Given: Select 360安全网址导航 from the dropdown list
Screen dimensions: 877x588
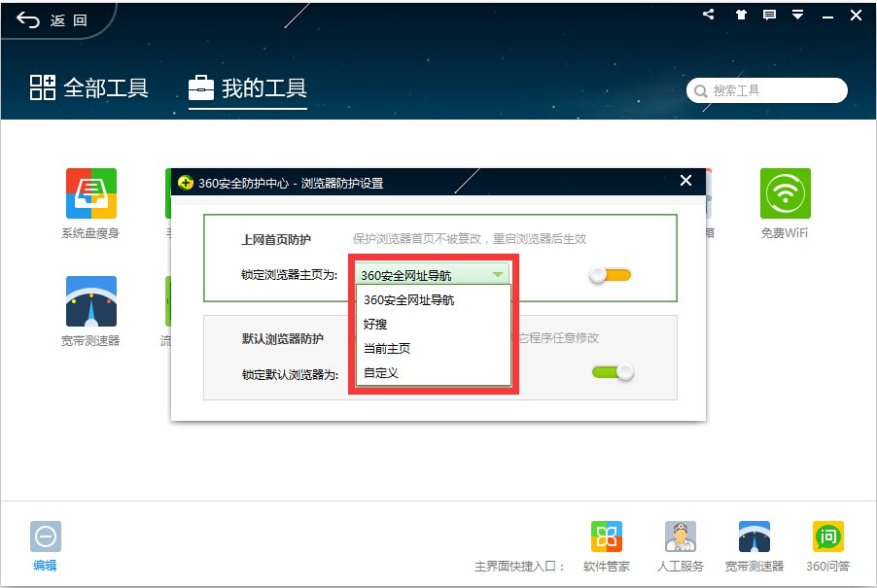Looking at the screenshot, I should (434, 300).
